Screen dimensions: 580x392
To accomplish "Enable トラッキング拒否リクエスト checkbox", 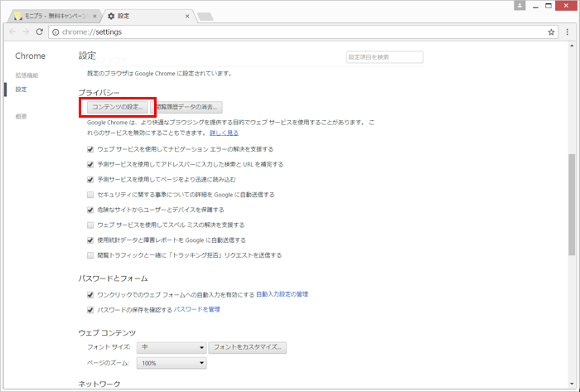I will pyautogui.click(x=90, y=255).
